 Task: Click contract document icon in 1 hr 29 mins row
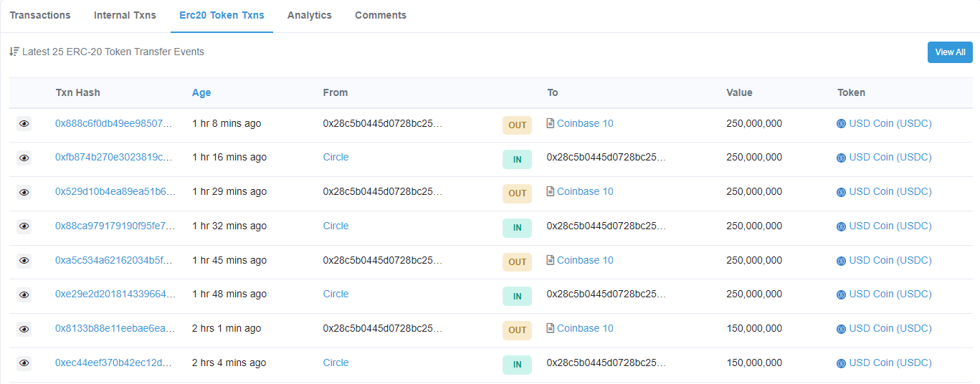[x=551, y=191]
